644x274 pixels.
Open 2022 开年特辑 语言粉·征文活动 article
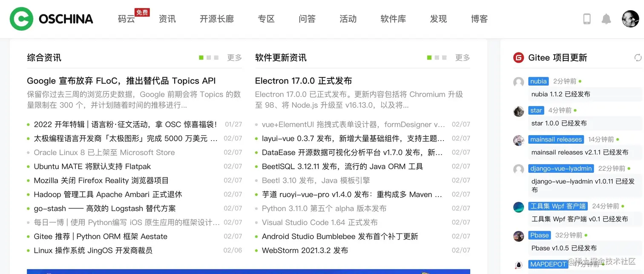point(125,124)
